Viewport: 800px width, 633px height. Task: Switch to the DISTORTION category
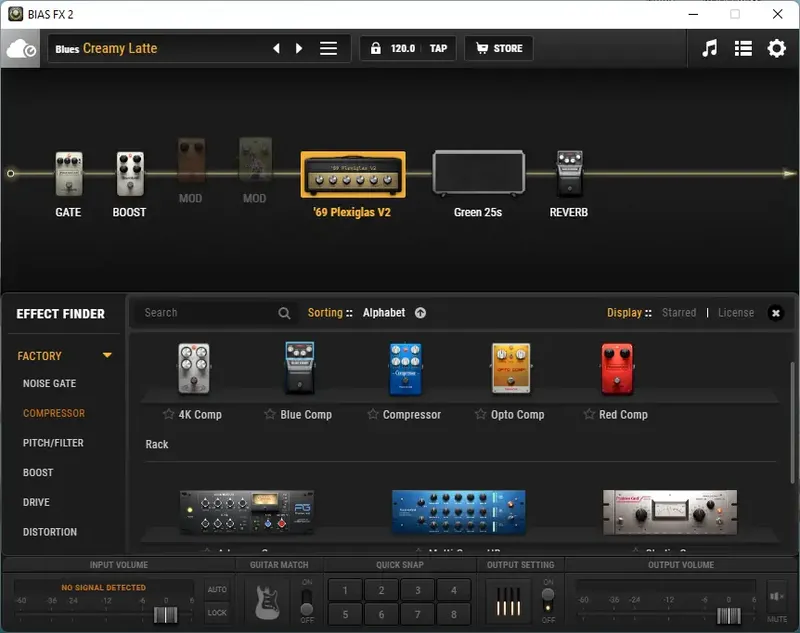(x=49, y=531)
